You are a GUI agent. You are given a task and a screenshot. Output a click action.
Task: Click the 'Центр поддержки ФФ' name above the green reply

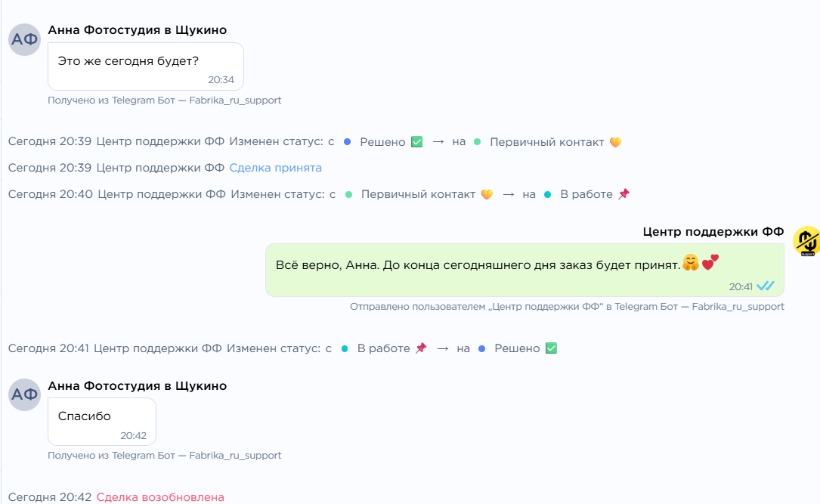713,232
